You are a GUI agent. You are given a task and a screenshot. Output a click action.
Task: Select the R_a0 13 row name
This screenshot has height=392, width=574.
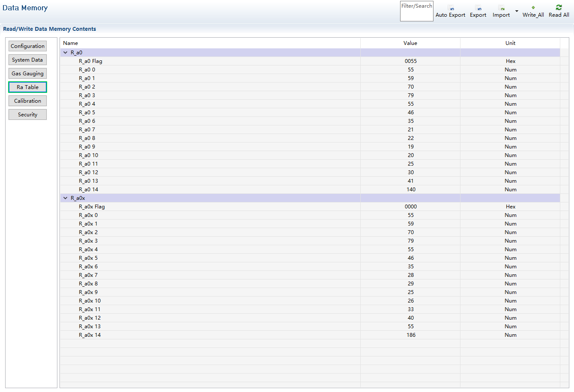pyautogui.click(x=89, y=181)
